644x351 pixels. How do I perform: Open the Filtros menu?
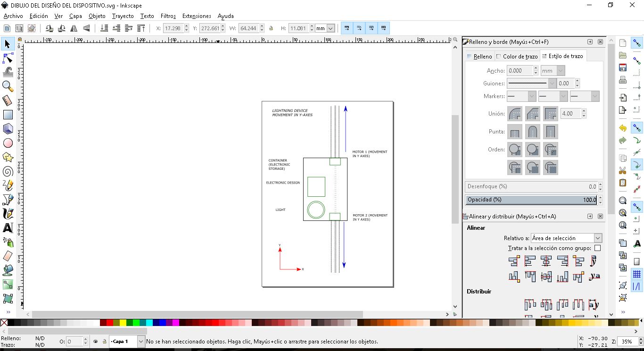click(x=168, y=16)
